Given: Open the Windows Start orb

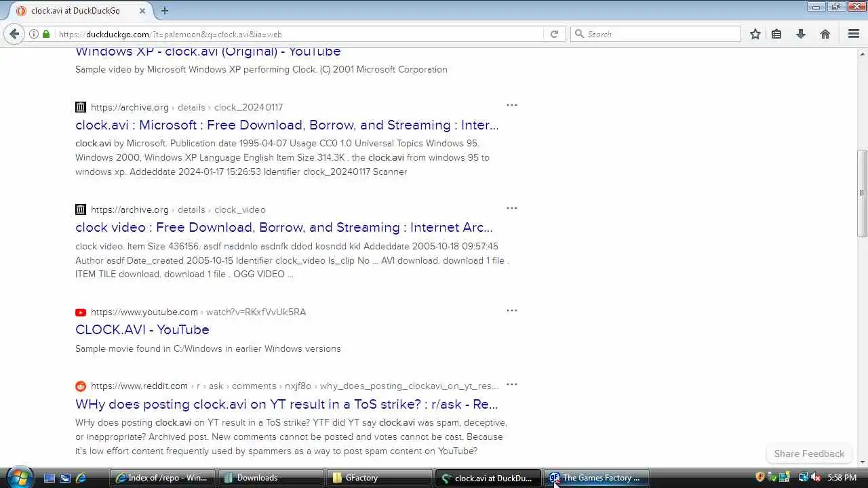Looking at the screenshot, I should 18,477.
